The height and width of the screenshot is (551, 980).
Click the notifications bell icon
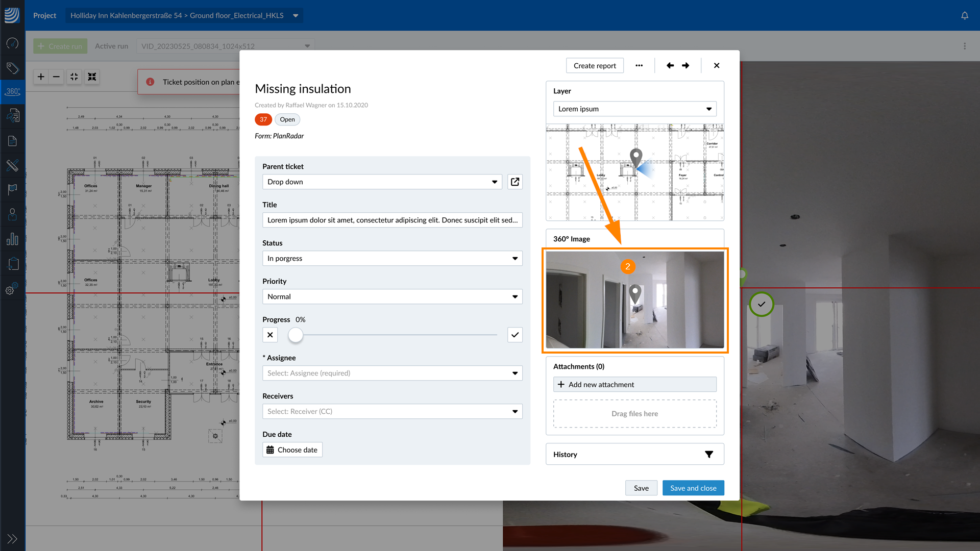click(964, 15)
